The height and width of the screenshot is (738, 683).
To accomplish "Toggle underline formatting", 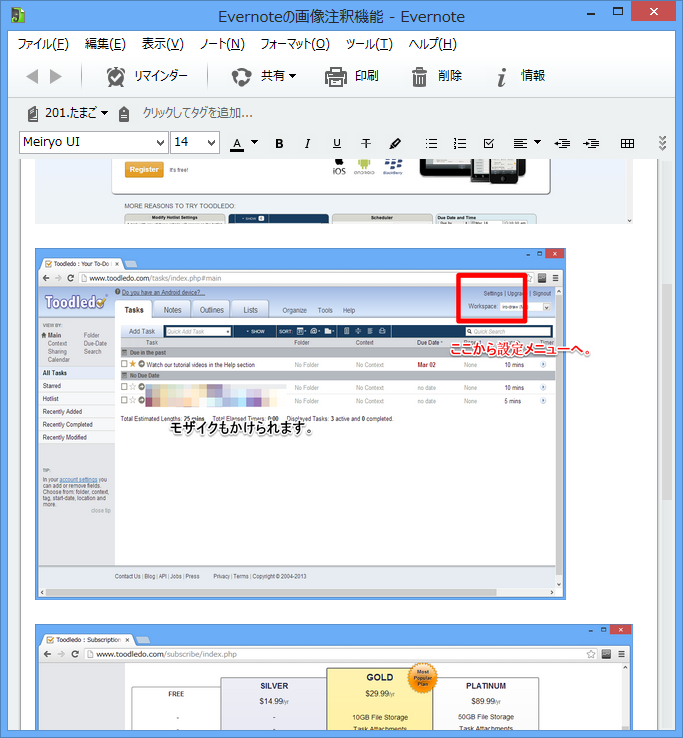I will [337, 143].
